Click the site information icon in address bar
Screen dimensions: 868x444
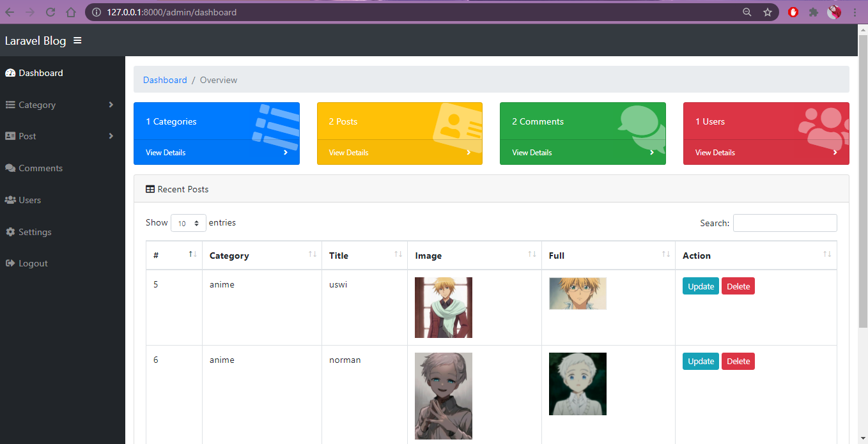[96, 12]
